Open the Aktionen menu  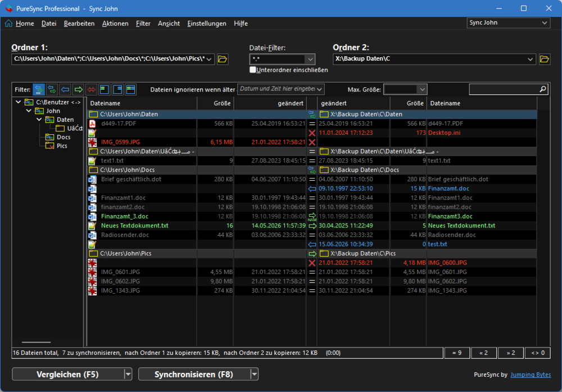(x=115, y=23)
